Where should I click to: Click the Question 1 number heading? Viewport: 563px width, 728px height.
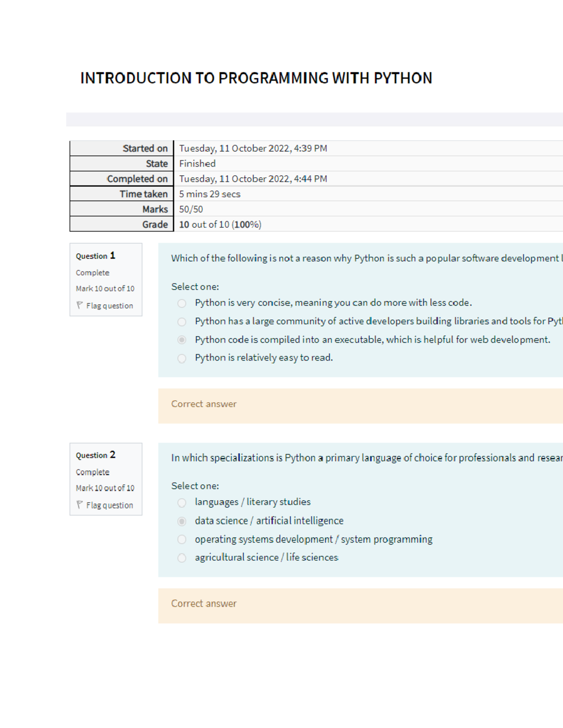tap(95, 255)
